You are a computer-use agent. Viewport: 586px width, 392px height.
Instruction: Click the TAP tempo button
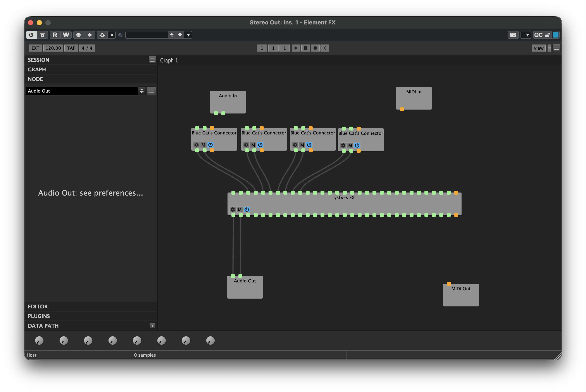point(71,48)
